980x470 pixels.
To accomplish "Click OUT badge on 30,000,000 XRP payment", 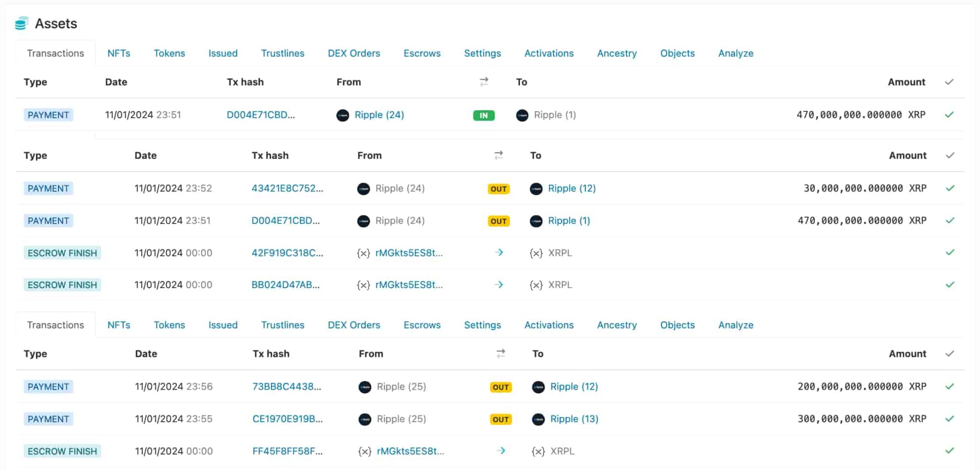I will (498, 189).
